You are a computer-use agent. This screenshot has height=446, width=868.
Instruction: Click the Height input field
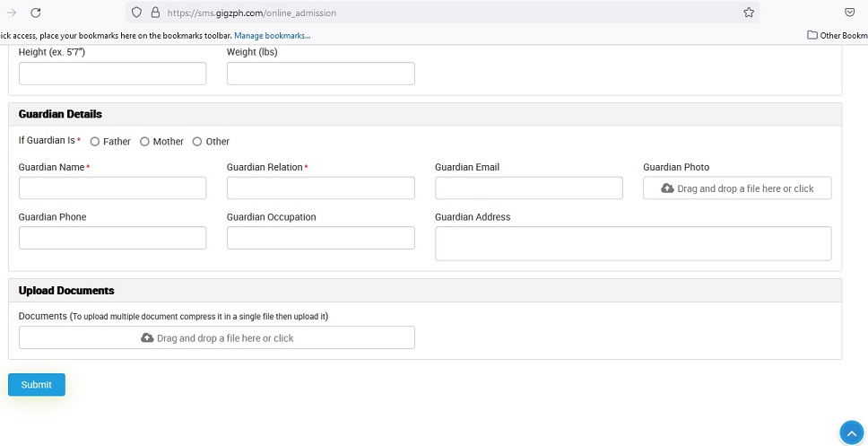(112, 73)
